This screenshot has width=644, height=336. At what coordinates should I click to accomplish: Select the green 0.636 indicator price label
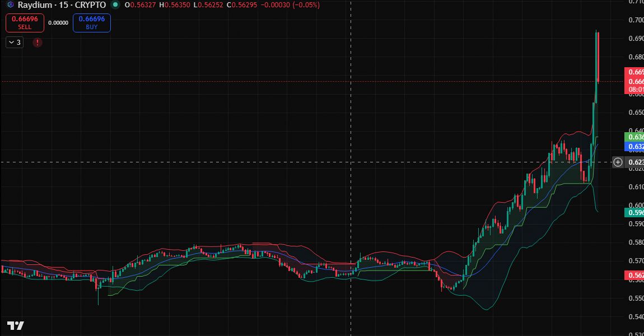point(635,137)
